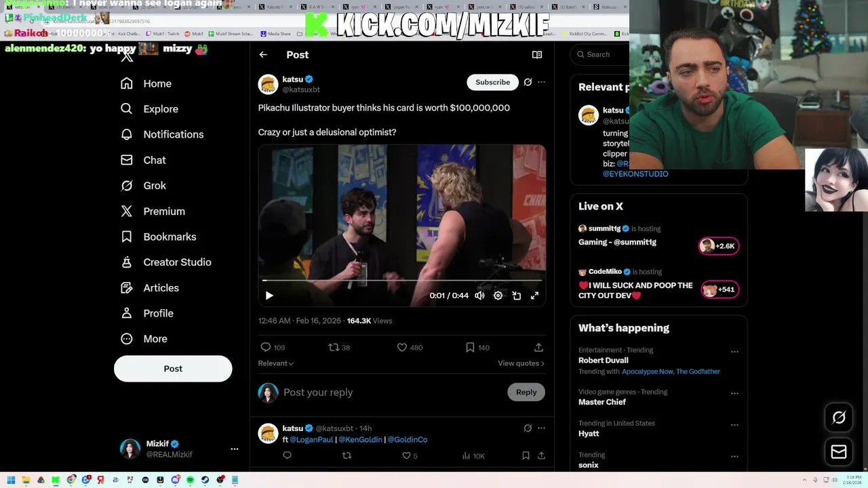Enable picture-in-picture for the video
Viewport: 868px width, 488px height.
(x=516, y=296)
